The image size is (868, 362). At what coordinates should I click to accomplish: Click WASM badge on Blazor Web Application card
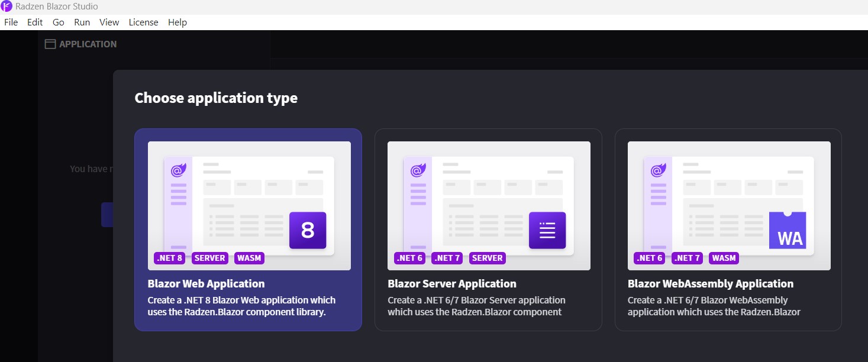tap(249, 258)
